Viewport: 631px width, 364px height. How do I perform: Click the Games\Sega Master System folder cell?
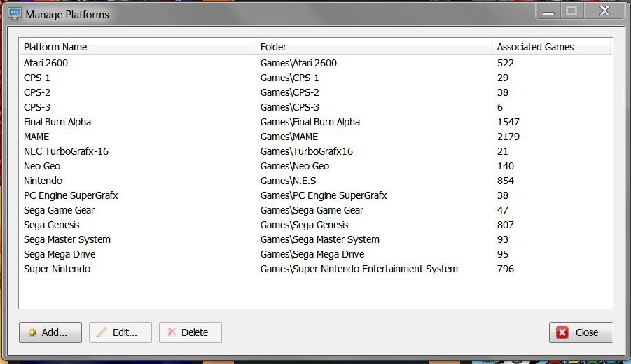[x=319, y=239]
